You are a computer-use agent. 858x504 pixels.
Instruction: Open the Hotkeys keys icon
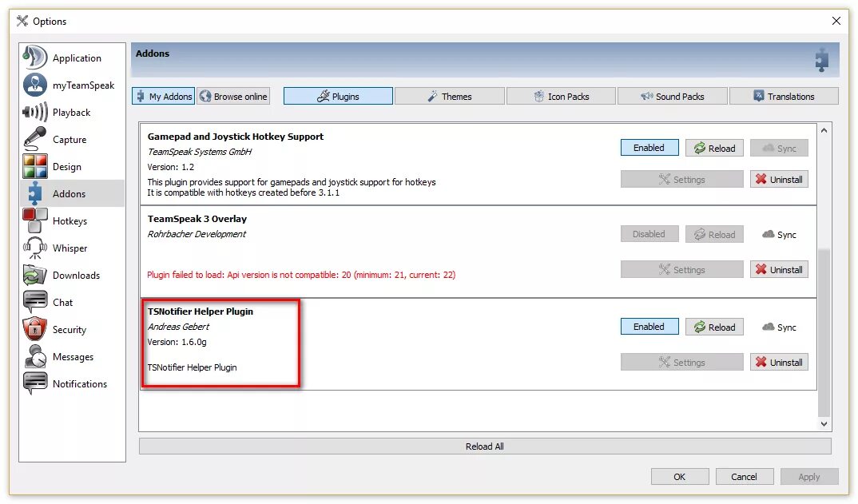(34, 220)
